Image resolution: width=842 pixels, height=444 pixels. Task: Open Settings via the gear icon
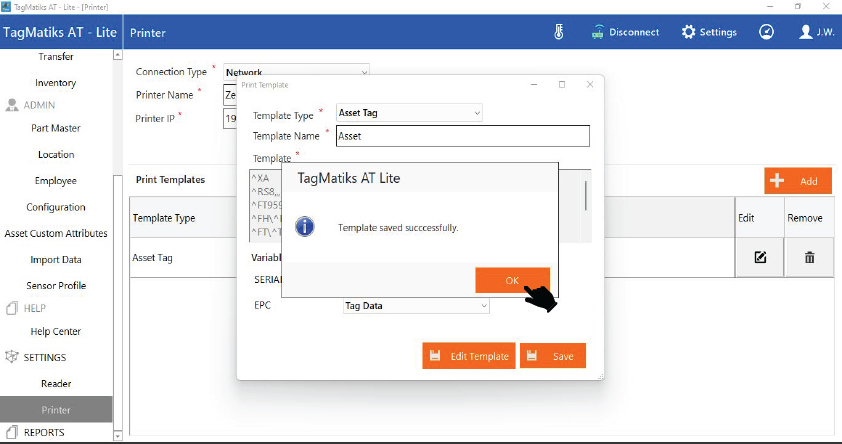[688, 32]
